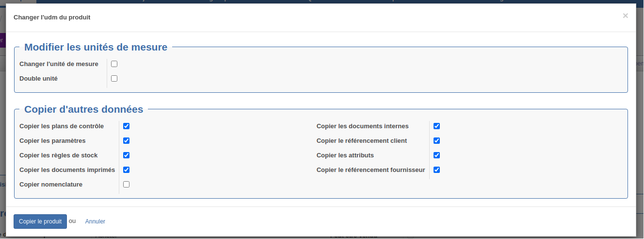Disable the "Copier les attributs" checkbox

coord(436,155)
